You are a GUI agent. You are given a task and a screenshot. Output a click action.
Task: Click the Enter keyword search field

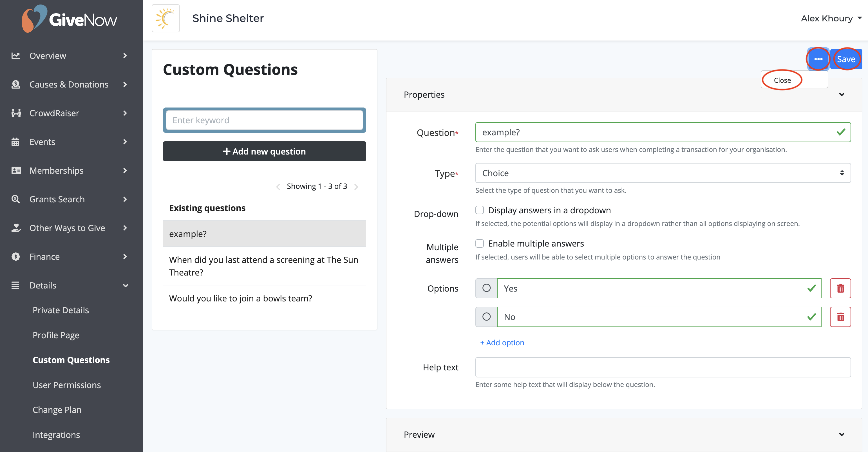[x=264, y=120]
